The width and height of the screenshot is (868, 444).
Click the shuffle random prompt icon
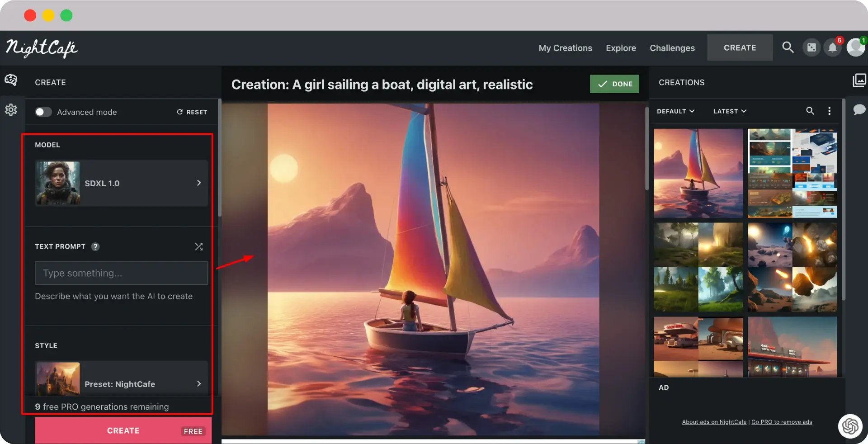point(198,246)
